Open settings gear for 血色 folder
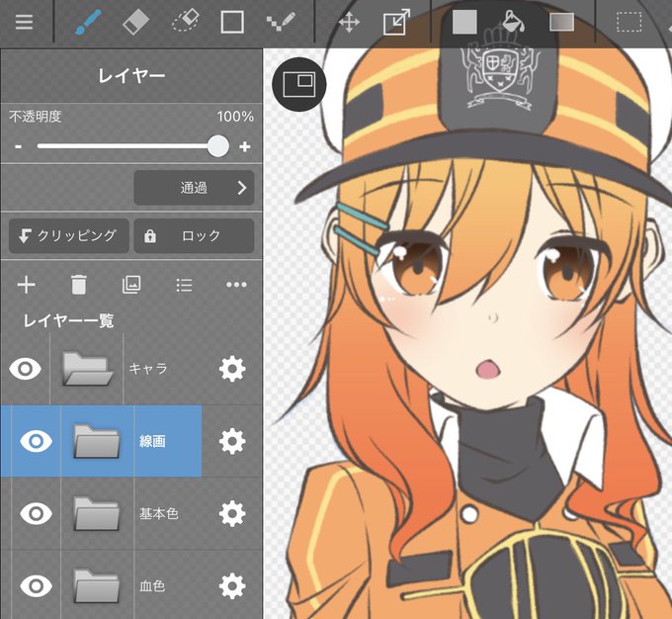 coord(232,586)
